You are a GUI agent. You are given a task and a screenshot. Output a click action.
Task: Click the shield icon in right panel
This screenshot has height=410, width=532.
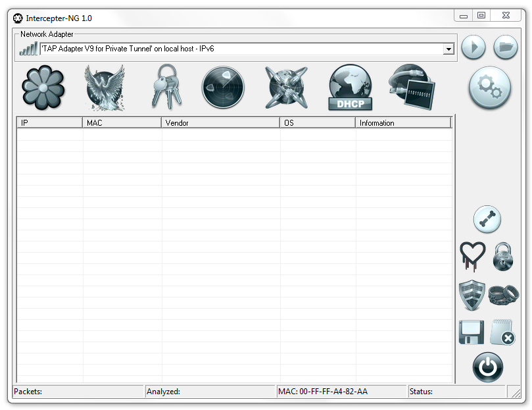coord(472,294)
